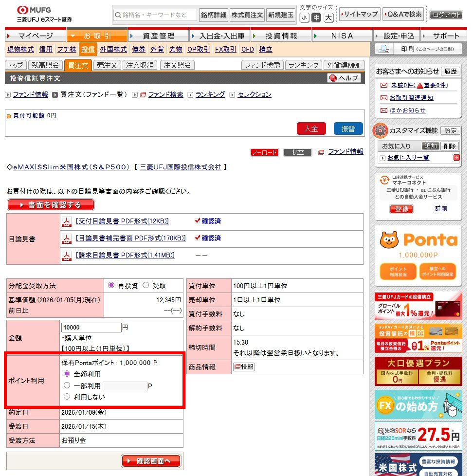The width and height of the screenshot is (473, 476).
Task: Select 一部利用 points radio option
Action: click(x=67, y=385)
